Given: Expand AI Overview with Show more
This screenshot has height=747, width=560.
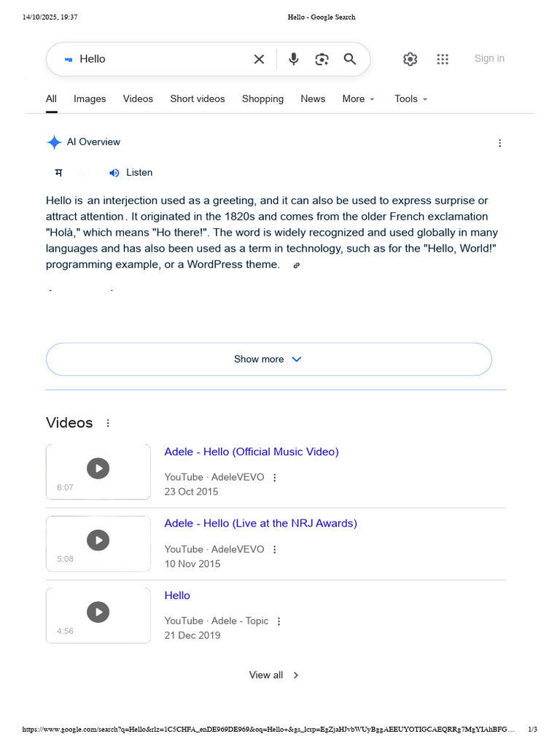Looking at the screenshot, I should point(268,359).
